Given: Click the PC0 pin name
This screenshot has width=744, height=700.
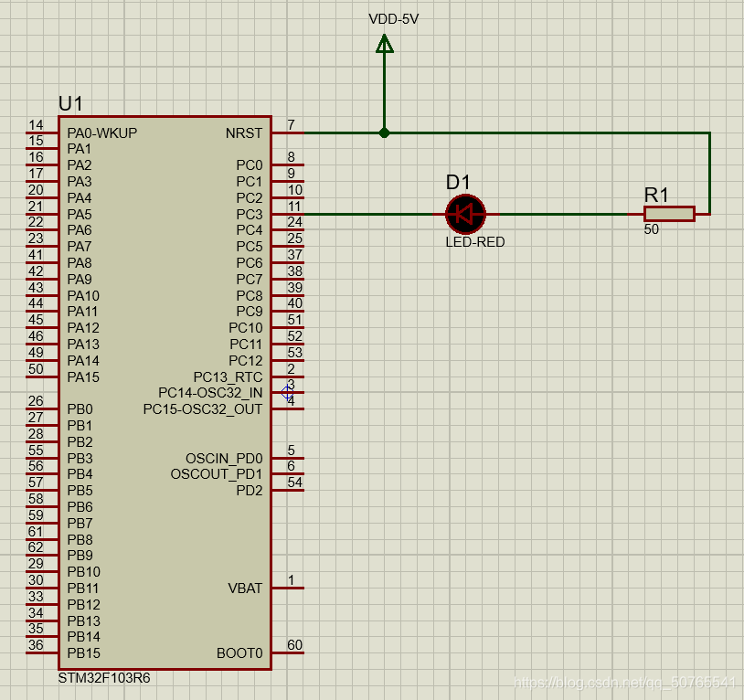Looking at the screenshot, I should (x=250, y=165).
